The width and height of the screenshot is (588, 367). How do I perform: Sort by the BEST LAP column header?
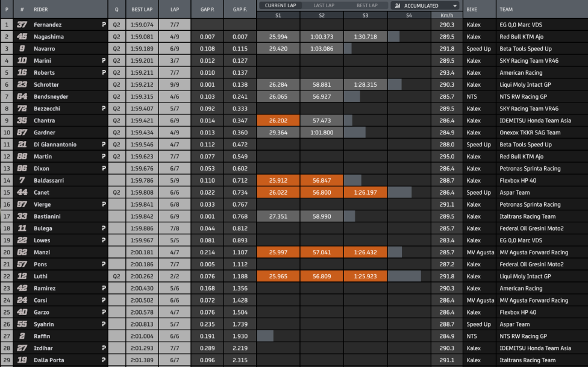point(142,10)
